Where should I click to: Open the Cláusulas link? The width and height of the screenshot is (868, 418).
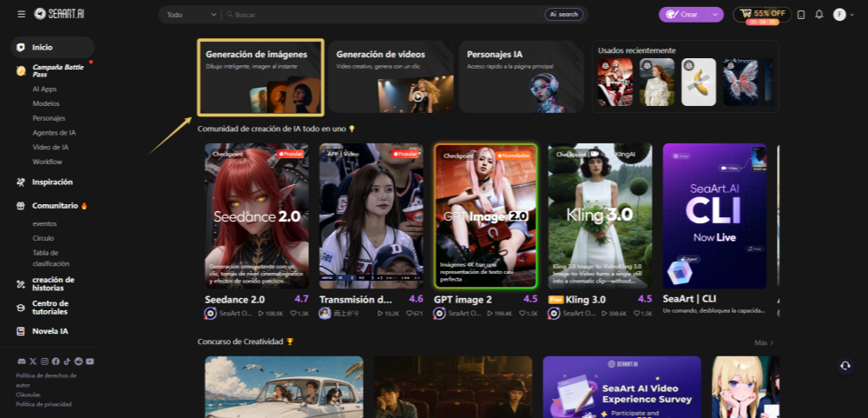pyautogui.click(x=29, y=395)
